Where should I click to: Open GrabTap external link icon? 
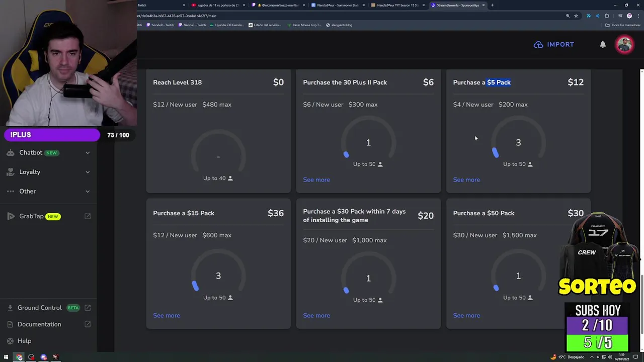tap(88, 216)
